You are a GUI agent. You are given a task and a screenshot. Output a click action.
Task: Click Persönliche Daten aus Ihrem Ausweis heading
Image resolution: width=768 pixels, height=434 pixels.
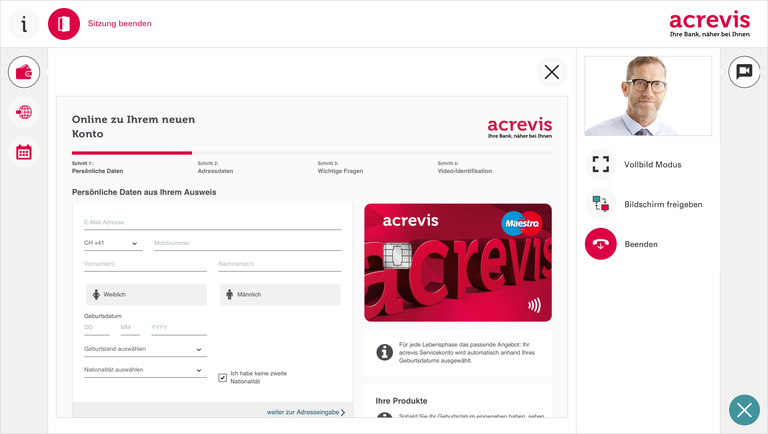pos(144,192)
